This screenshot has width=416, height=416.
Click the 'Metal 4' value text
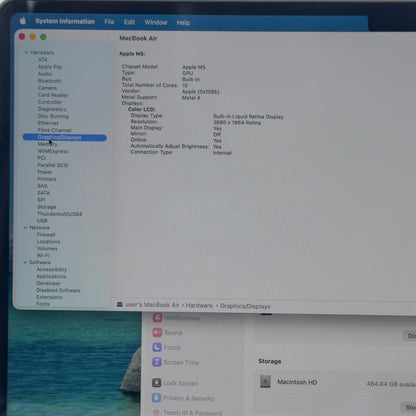point(191,98)
